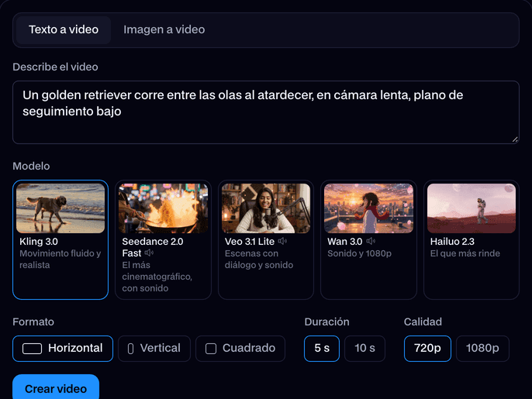Click the 'Duración' section label
Screen dimensions: 532x399
pyautogui.click(x=326, y=322)
